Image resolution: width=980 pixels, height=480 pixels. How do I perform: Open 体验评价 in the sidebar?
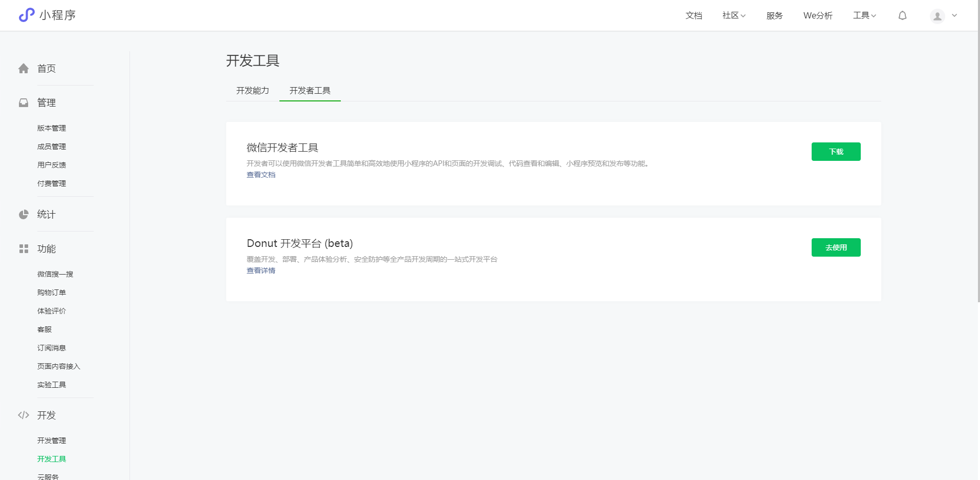(52, 311)
